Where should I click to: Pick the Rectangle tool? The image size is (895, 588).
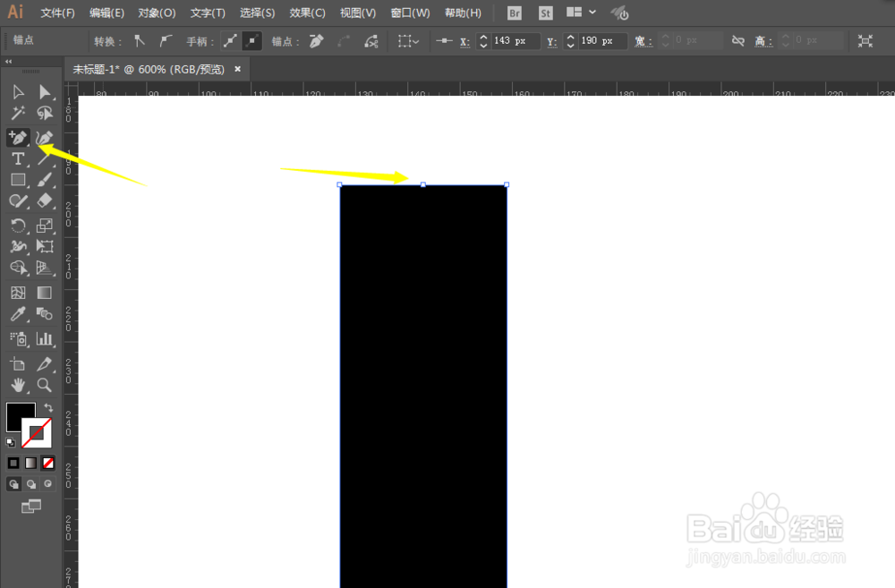point(18,180)
